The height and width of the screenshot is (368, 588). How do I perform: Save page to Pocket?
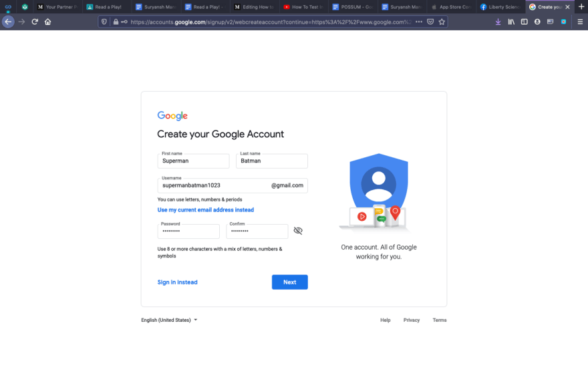pyautogui.click(x=430, y=22)
